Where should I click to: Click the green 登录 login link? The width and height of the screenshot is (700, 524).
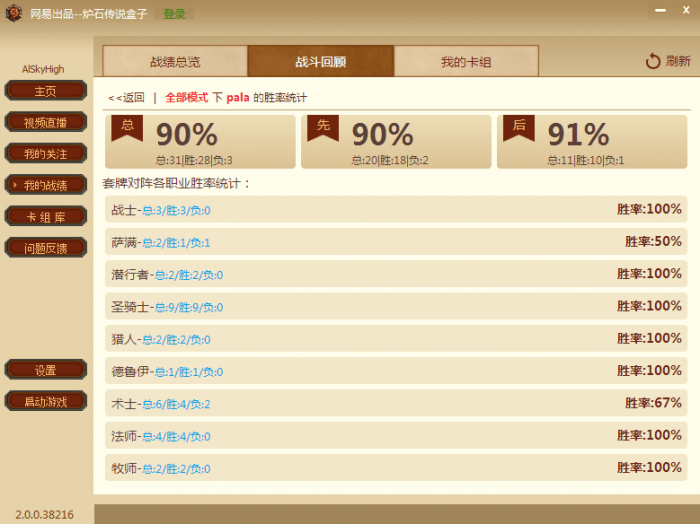click(x=174, y=14)
